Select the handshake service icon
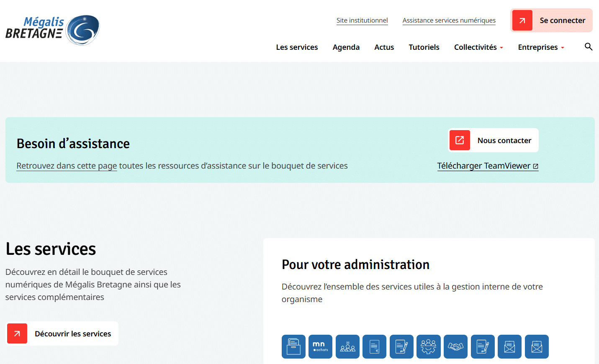The image size is (599, 364). tap(455, 346)
